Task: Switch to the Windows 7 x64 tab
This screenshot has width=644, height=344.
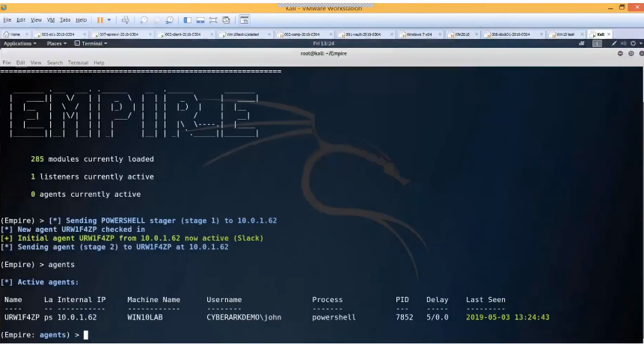Action: tap(421, 34)
